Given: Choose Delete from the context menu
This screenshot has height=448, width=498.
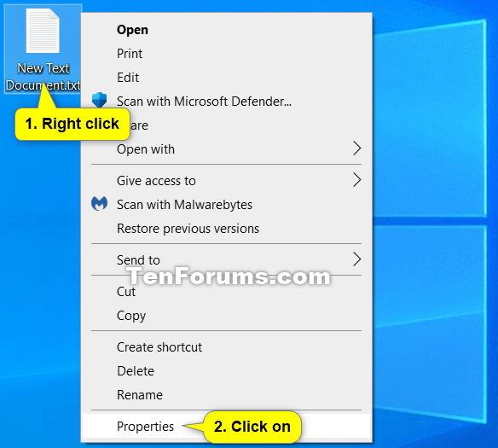Looking at the screenshot, I should pos(227,371).
